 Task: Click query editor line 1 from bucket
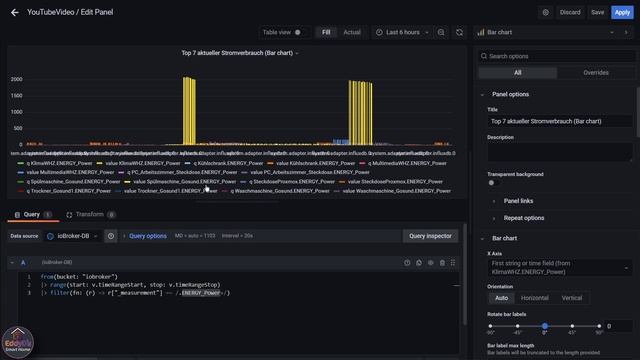[x=79, y=277]
